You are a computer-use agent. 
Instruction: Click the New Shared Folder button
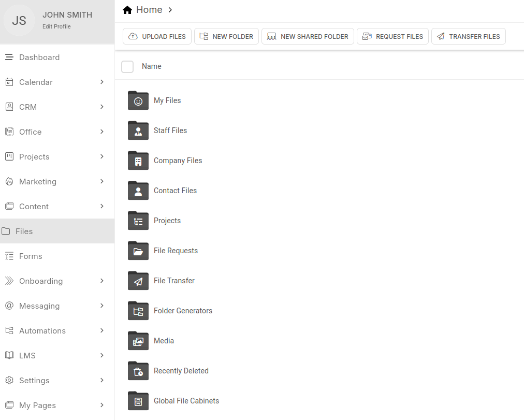pyautogui.click(x=308, y=37)
